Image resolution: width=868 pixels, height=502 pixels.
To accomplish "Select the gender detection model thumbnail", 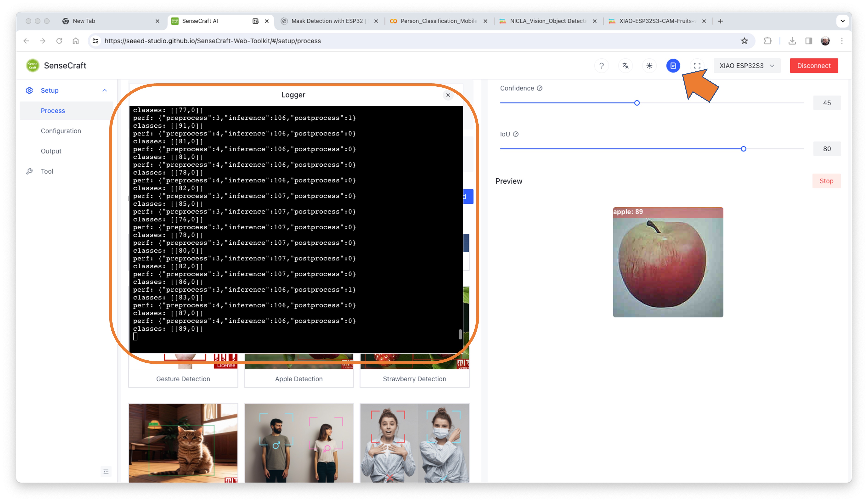I will [x=299, y=443].
